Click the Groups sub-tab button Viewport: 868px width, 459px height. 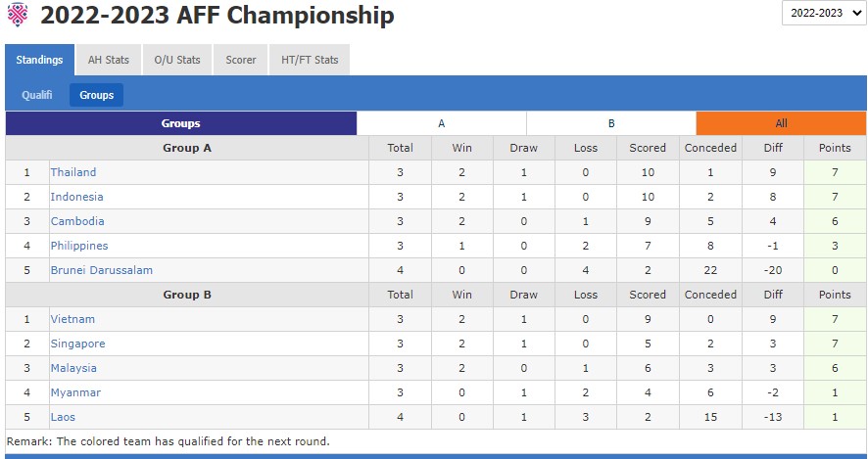(x=96, y=95)
